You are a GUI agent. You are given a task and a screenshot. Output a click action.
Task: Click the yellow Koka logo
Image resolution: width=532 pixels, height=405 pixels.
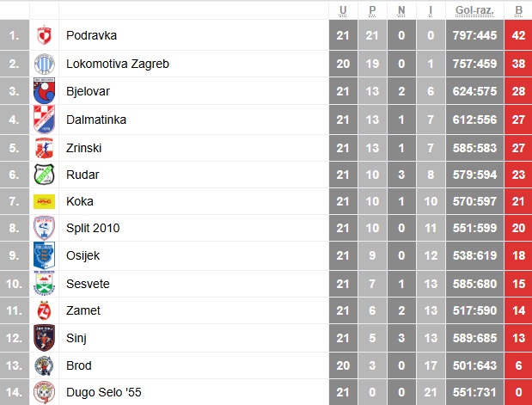[x=44, y=201]
